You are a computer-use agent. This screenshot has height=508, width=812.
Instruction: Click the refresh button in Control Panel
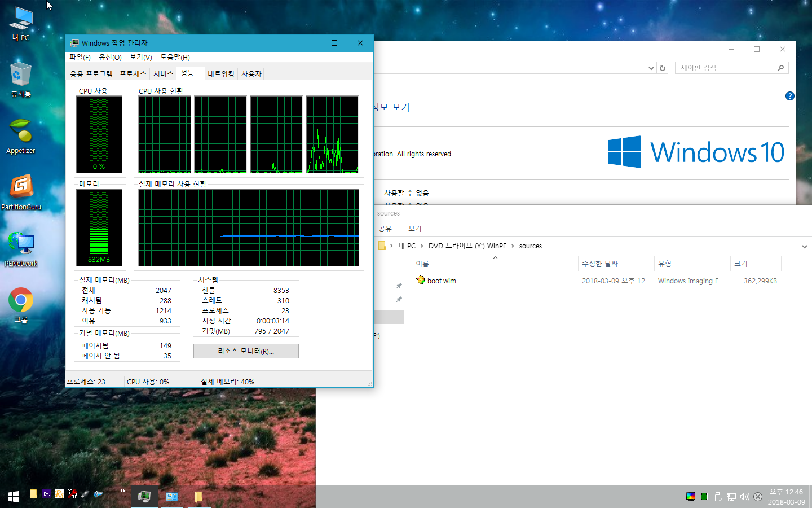tap(663, 68)
